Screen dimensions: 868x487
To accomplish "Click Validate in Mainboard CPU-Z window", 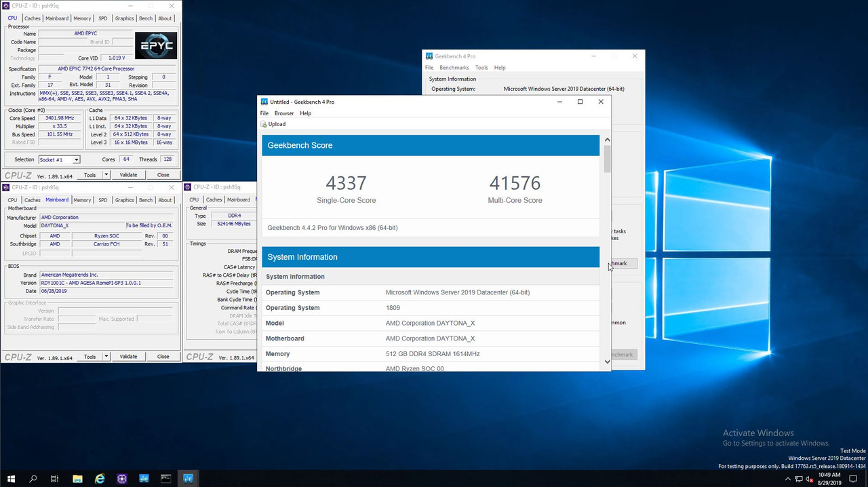I will tap(128, 356).
